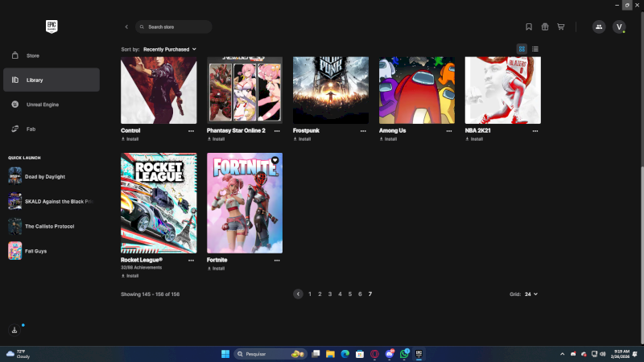Go to page 4
Viewport: 644px width, 362px height.
coord(340,294)
